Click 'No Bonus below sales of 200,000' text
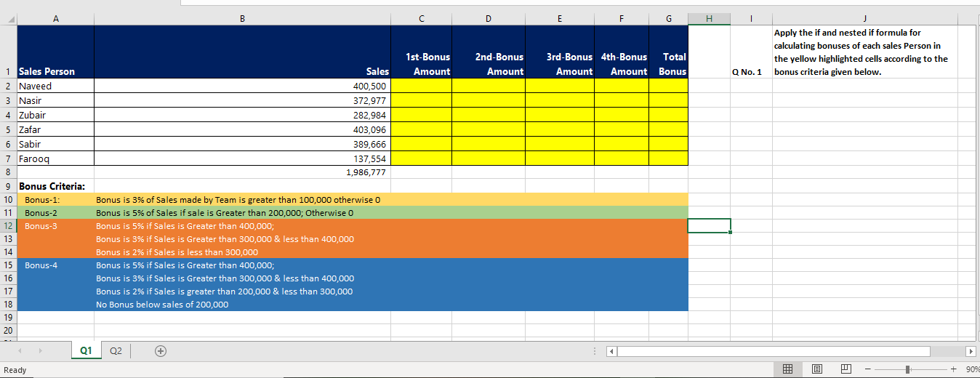Screen dimensions: 980x378 [x=162, y=305]
